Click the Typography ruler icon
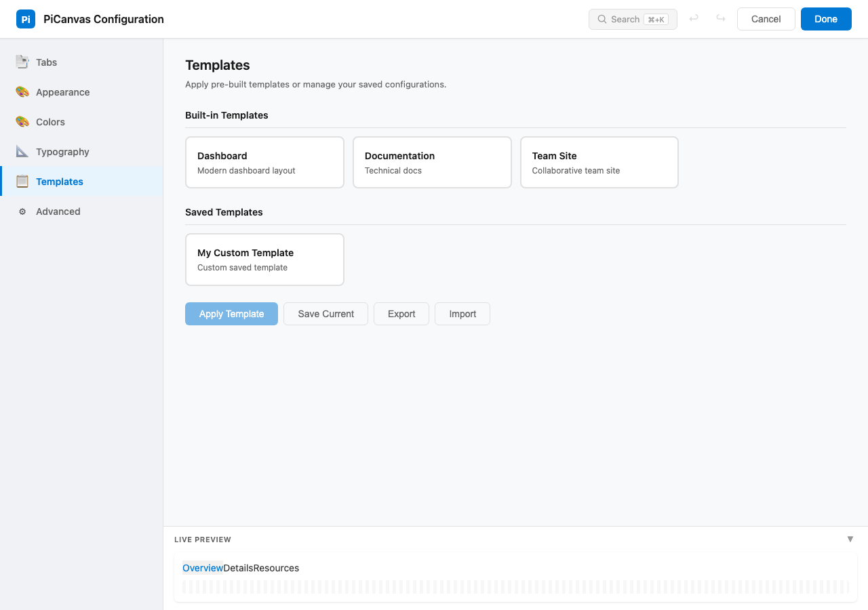This screenshot has width=868, height=610. point(22,152)
